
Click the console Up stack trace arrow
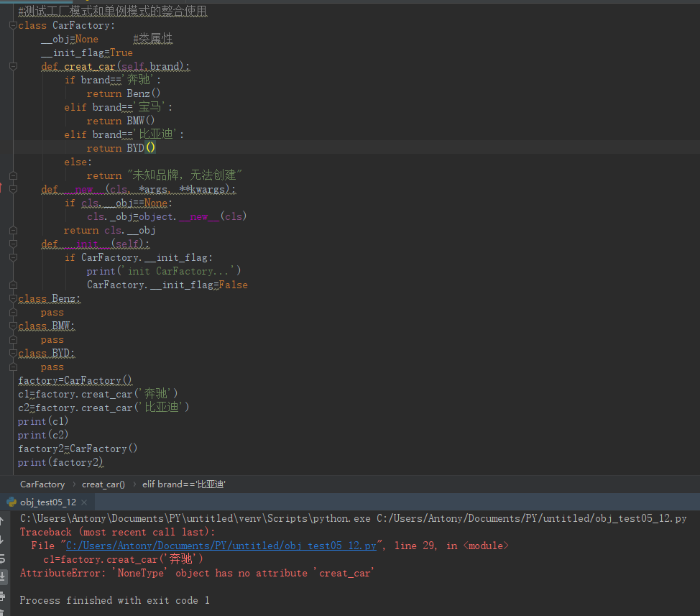(x=1, y=520)
